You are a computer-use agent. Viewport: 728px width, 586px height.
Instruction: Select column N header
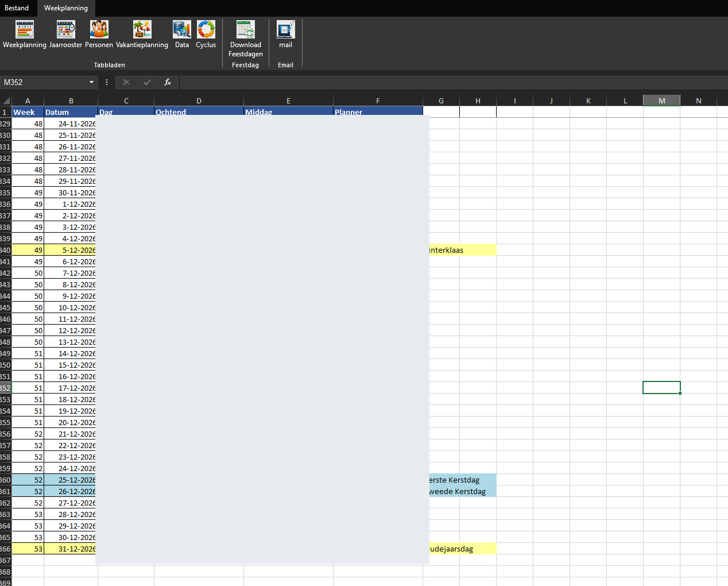point(699,101)
